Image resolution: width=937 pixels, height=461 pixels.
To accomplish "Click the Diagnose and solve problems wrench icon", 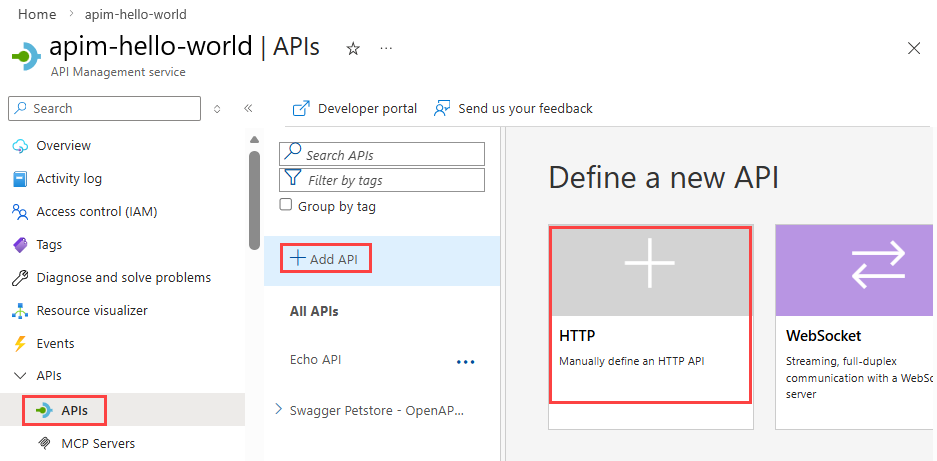I will click(x=20, y=277).
